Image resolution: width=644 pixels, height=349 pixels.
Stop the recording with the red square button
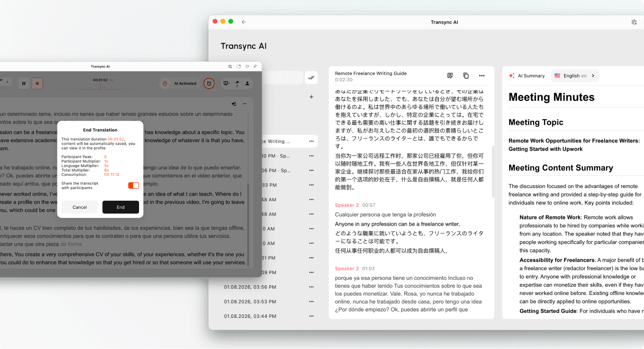[37, 83]
